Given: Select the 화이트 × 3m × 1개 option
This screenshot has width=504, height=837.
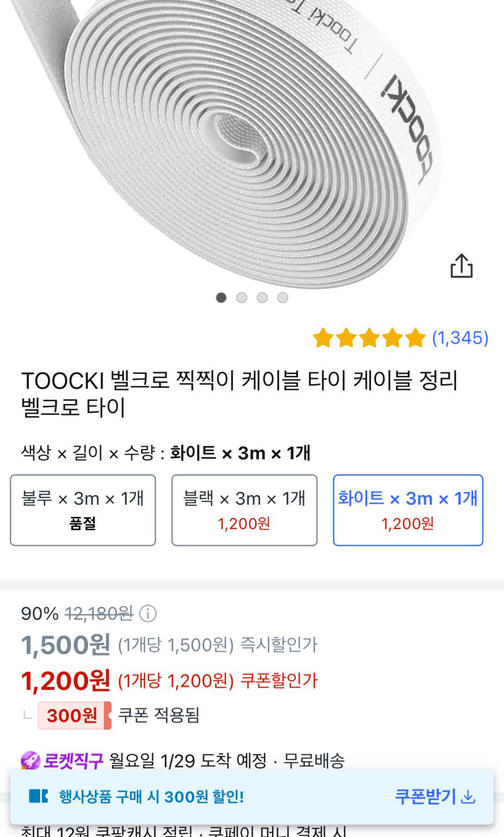Looking at the screenshot, I should [408, 510].
